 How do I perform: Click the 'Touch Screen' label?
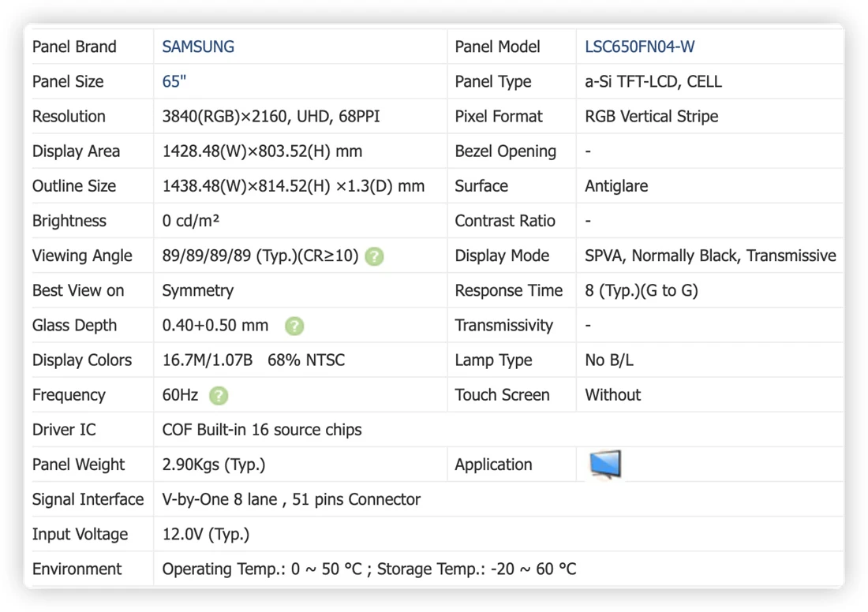(x=502, y=395)
